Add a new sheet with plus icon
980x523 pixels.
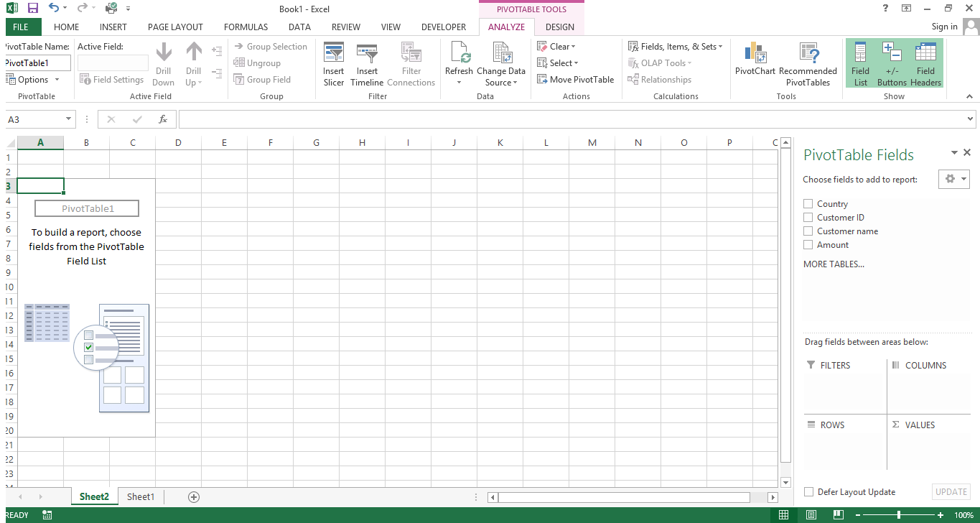coord(193,497)
